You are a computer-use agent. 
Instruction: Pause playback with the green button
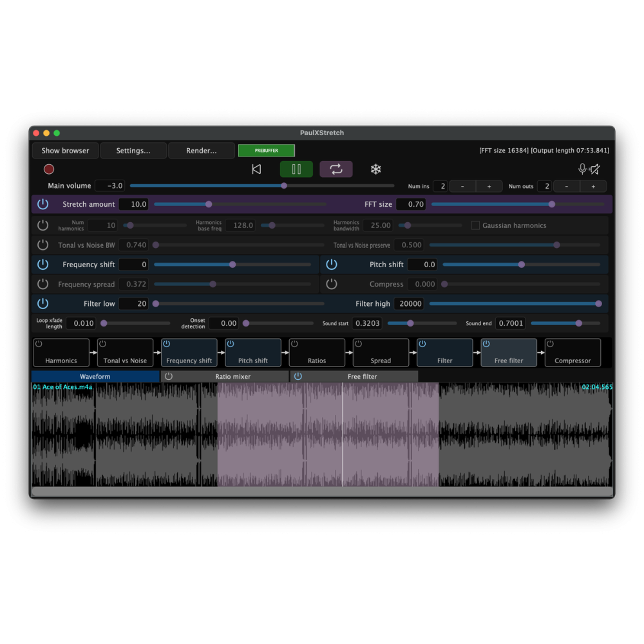click(296, 169)
